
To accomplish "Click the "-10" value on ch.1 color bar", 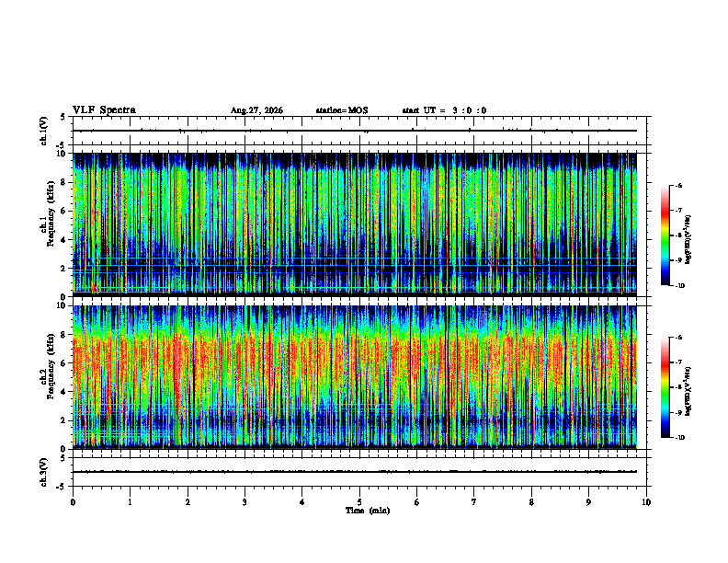I will 679,286.
